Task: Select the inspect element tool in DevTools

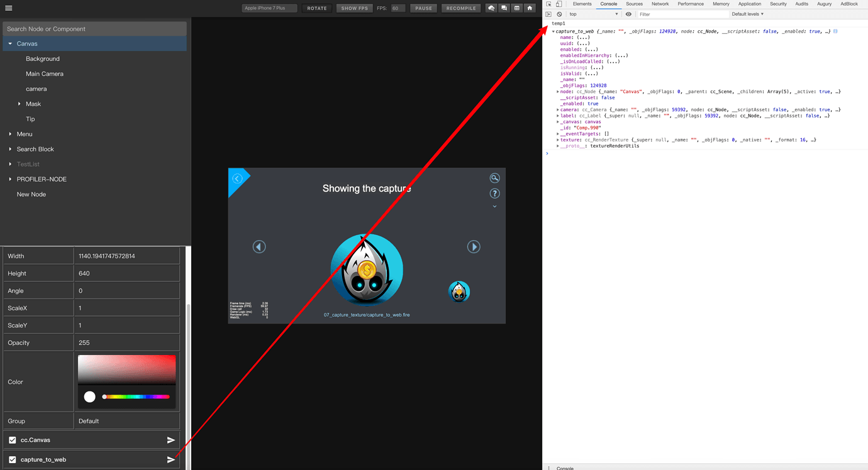Action: [549, 4]
